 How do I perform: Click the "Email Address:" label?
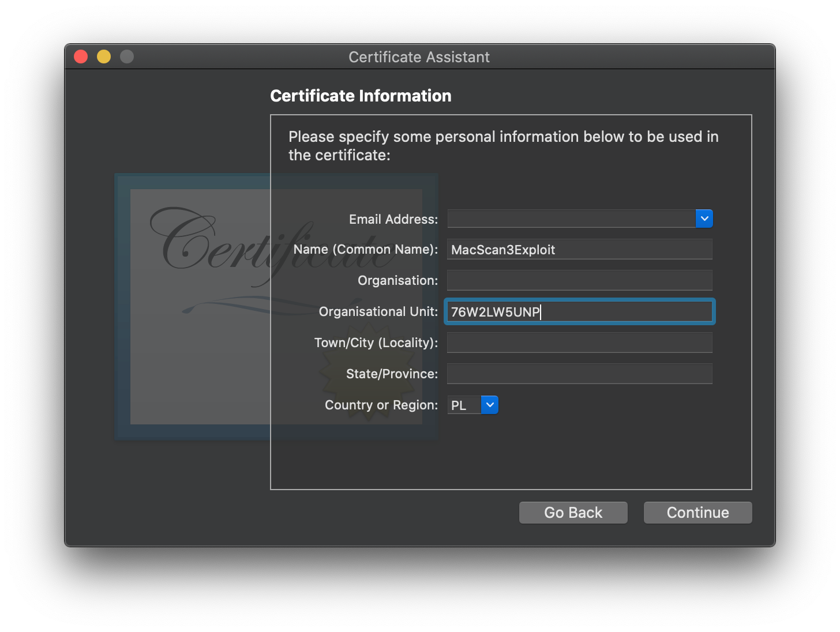(x=393, y=219)
